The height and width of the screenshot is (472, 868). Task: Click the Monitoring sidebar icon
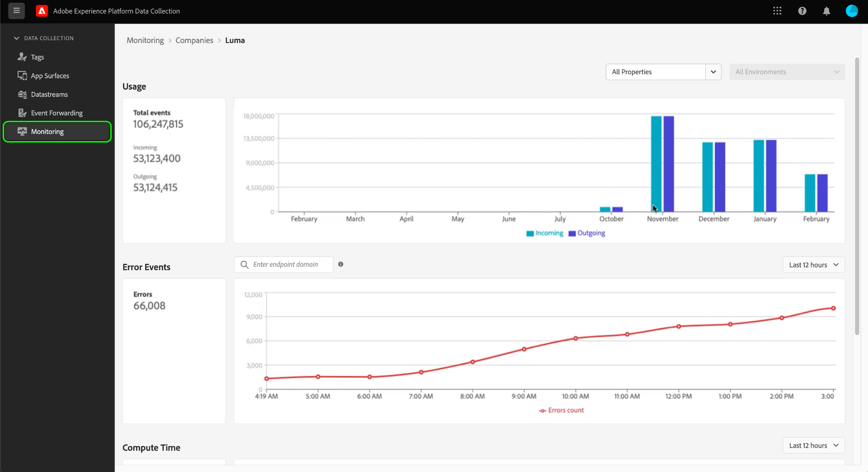[22, 131]
